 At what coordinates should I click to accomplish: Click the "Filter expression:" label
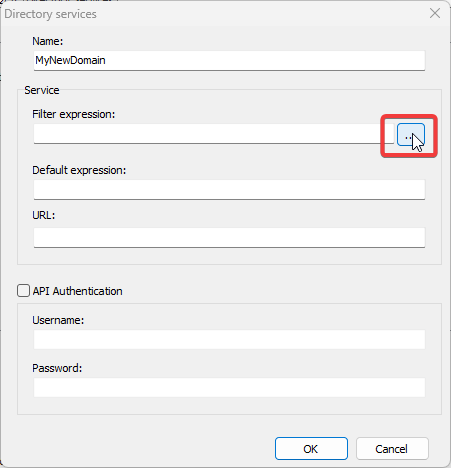74,114
